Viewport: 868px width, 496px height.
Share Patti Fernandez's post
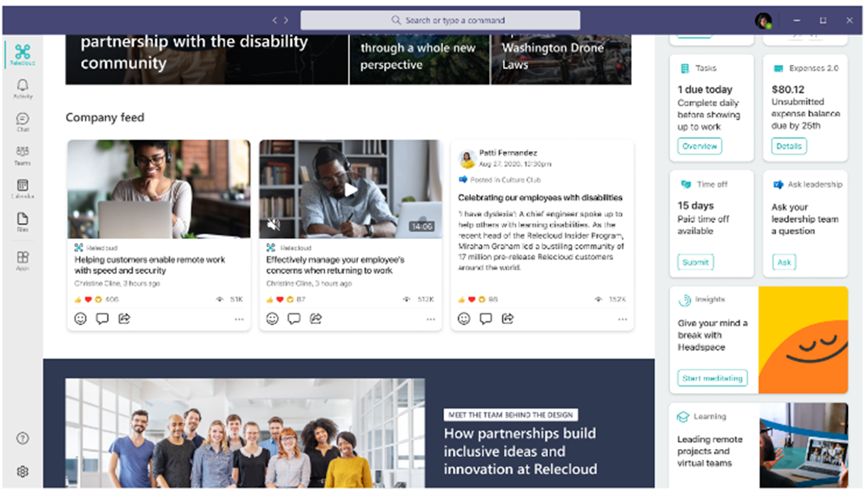point(507,318)
